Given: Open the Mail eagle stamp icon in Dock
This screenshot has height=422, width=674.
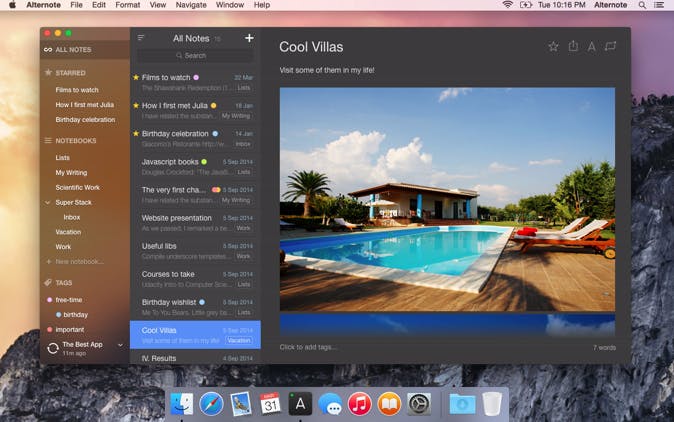Looking at the screenshot, I should (241, 404).
